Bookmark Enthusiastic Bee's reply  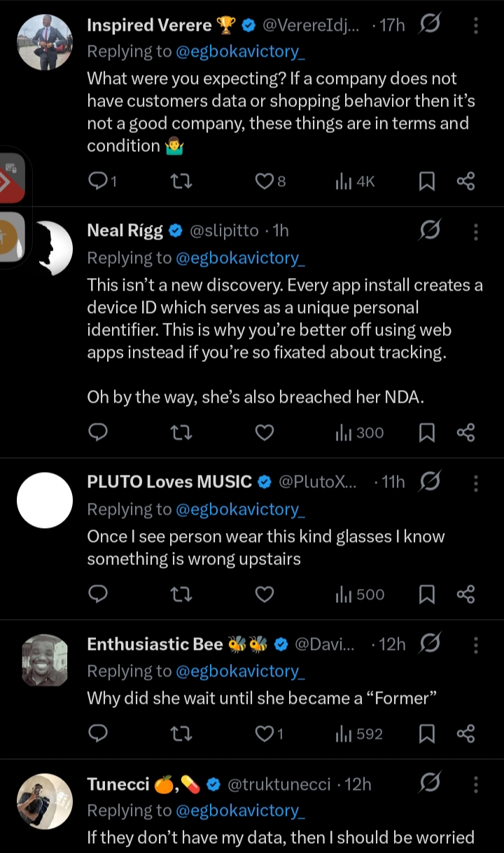[426, 733]
